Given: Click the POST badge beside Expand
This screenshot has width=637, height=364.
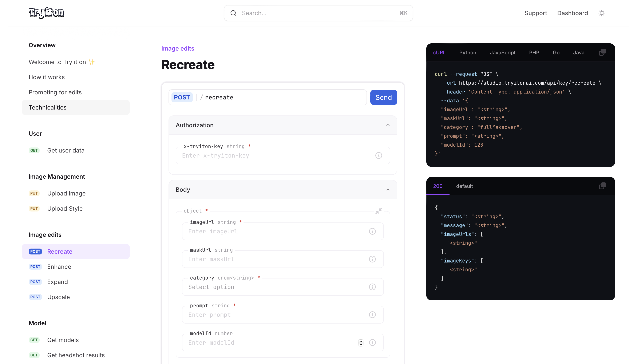Looking at the screenshot, I should tap(35, 282).
